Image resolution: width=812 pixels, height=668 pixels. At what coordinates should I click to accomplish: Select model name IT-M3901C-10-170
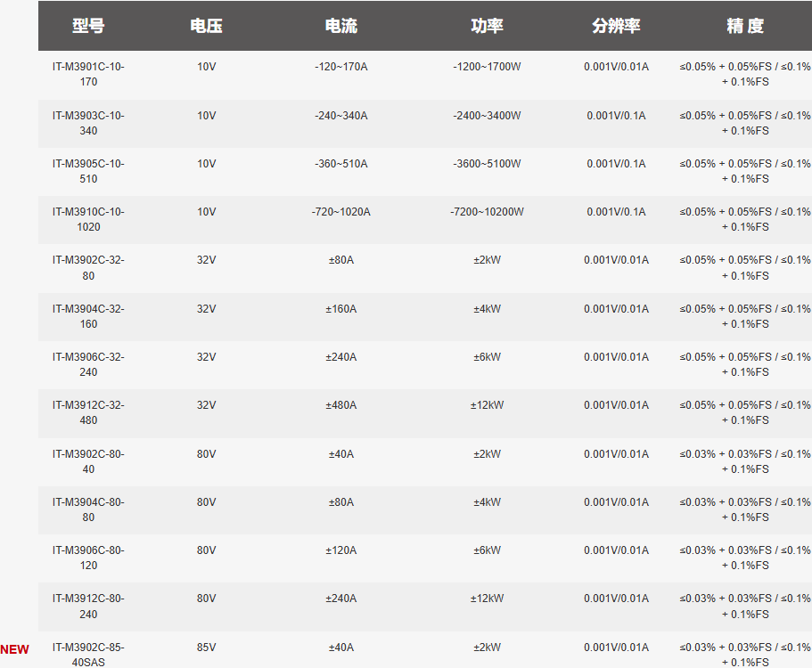pos(88,74)
